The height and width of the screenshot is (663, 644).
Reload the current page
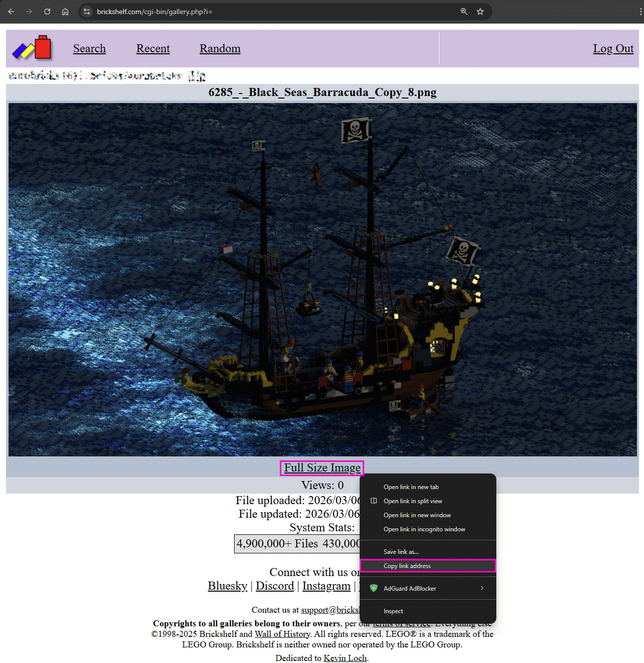(x=47, y=12)
